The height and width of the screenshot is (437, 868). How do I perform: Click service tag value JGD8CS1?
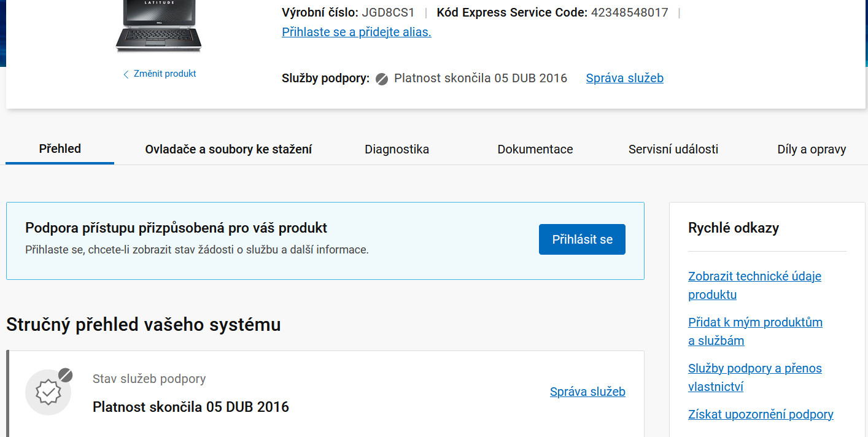(x=388, y=12)
